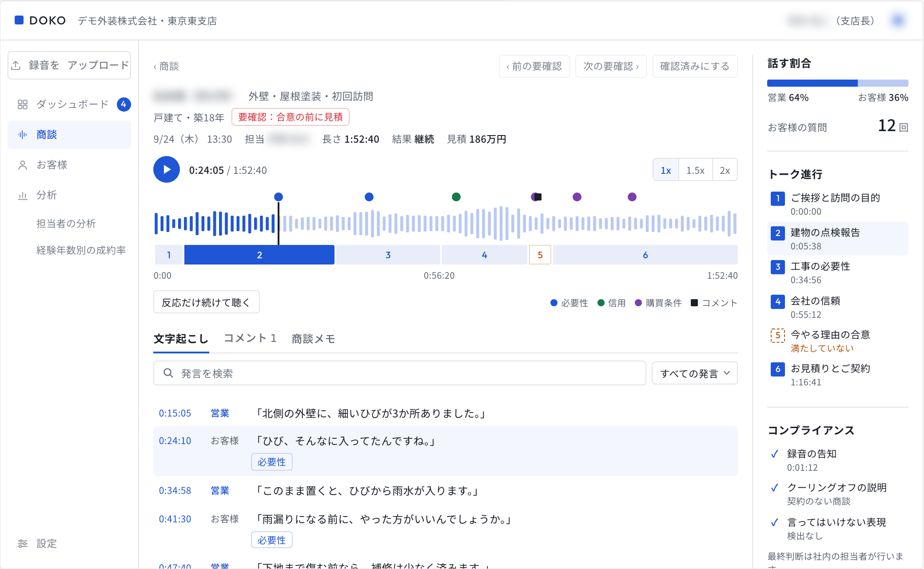Click into the 発言を検索 field
924x569 pixels.
tap(399, 373)
